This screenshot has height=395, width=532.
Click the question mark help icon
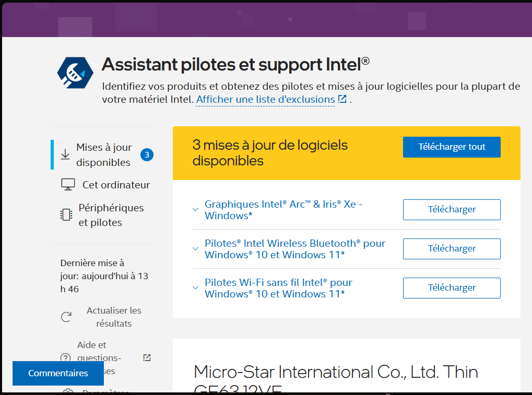pyautogui.click(x=65, y=358)
